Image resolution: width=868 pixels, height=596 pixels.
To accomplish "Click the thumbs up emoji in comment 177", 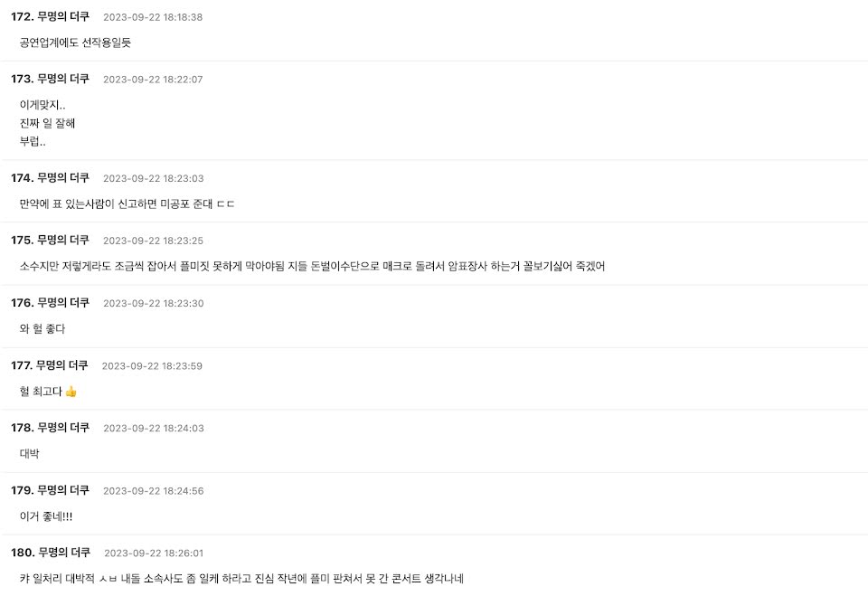I will coord(71,392).
